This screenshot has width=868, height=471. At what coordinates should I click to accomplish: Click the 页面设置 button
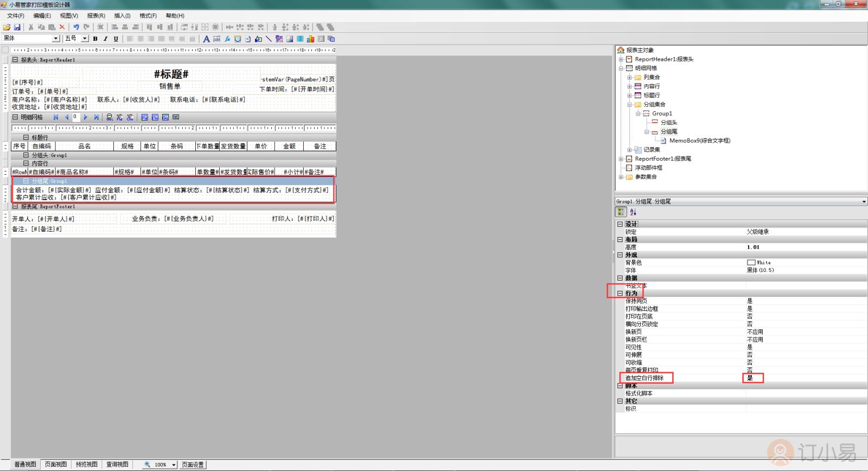point(193,464)
